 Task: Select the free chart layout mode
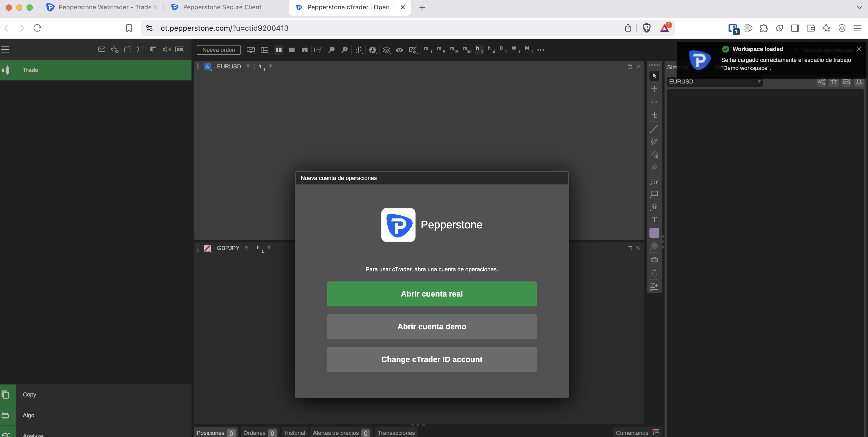pos(305,50)
